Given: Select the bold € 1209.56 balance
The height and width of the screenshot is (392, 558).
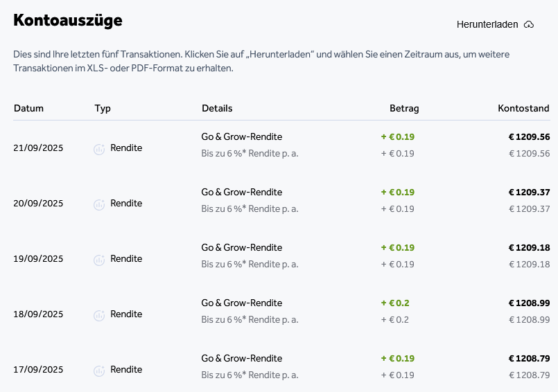Looking at the screenshot, I should click(x=529, y=136).
